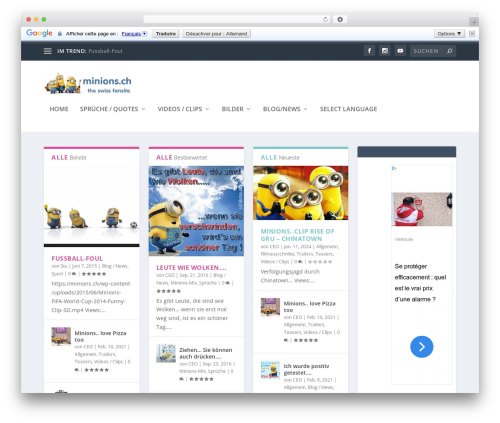Click the ad info triangle icon
Viewport: 500px width, 423px height.
(394, 168)
